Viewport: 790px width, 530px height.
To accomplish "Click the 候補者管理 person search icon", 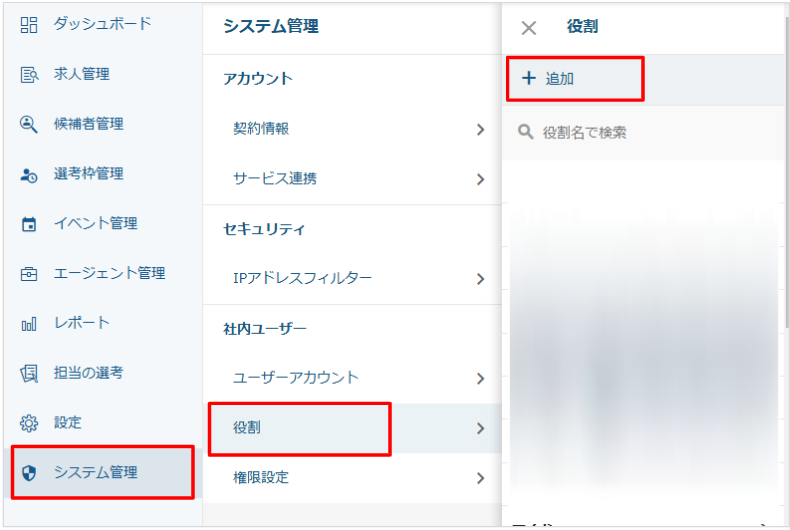I will pos(28,124).
